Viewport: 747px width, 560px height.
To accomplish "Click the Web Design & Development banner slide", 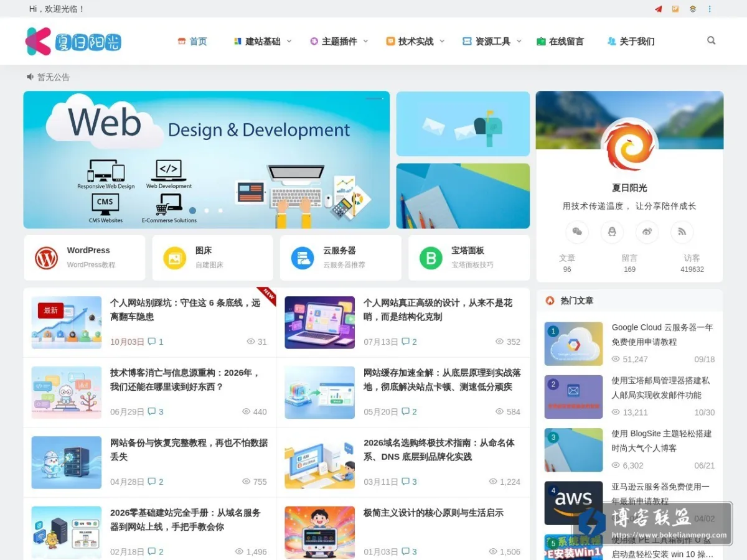I will click(x=207, y=160).
